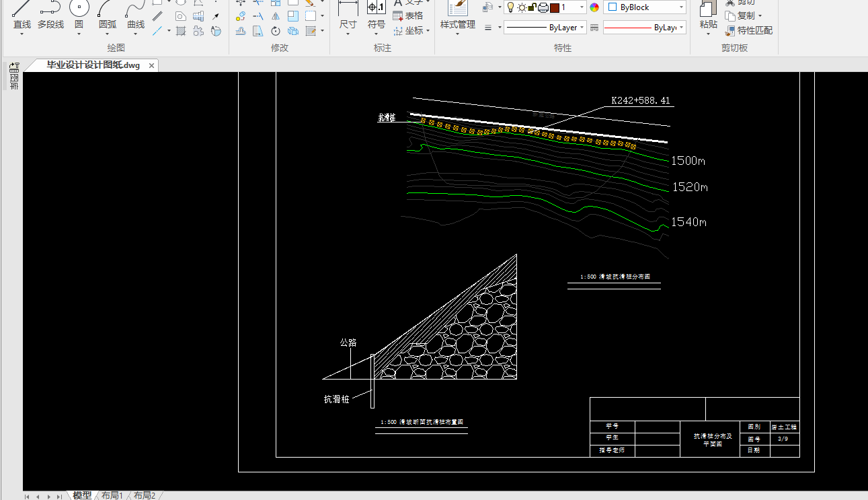Click the linetype icon beside red ByLayer
Screen dimensions: 868x500
pyautogui.click(x=594, y=28)
